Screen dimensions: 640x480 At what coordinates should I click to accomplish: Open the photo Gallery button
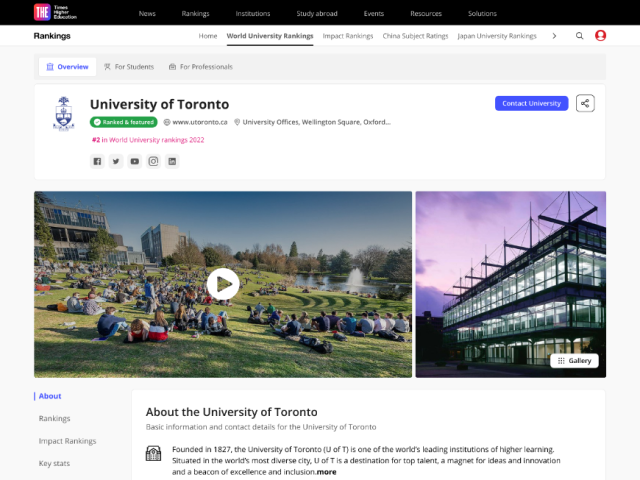click(575, 360)
